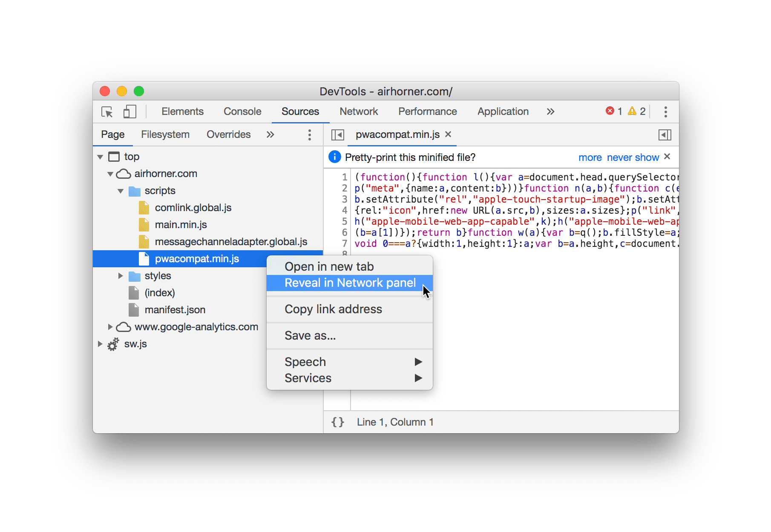Screen dimensions: 771x532
Task: Toggle the device toolbar icon
Action: [129, 112]
